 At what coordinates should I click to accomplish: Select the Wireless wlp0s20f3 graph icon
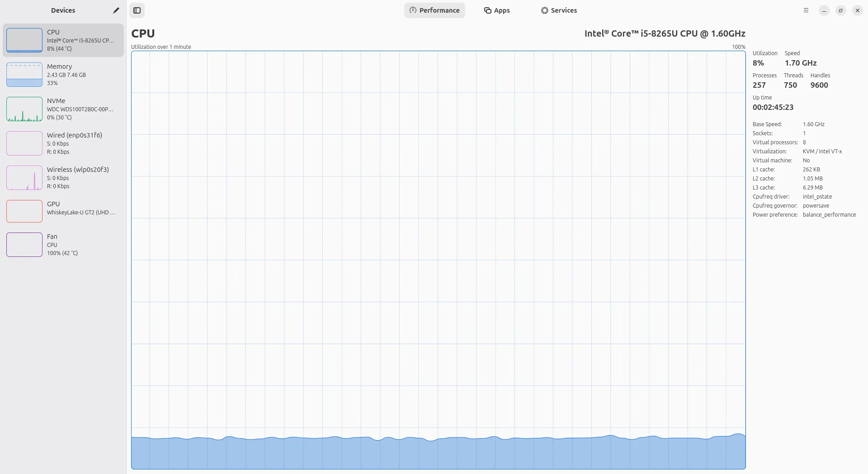click(24, 178)
